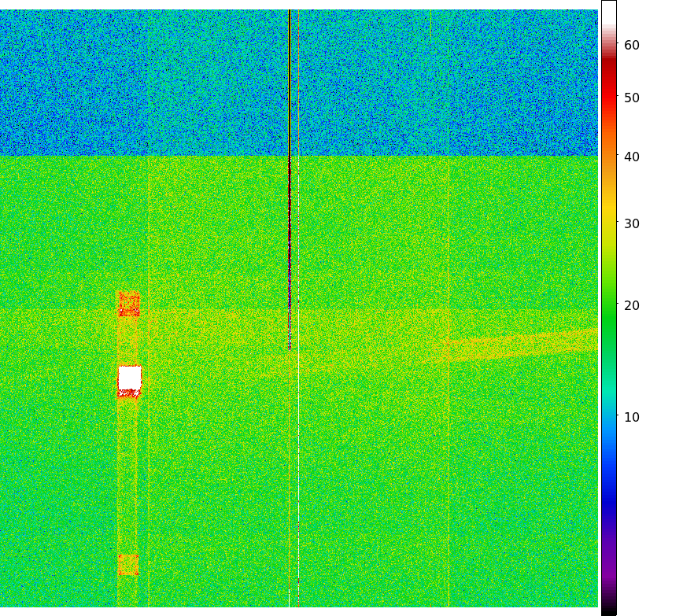Select the colorbar tick label 60
This screenshot has height=616, width=683.
632,46
